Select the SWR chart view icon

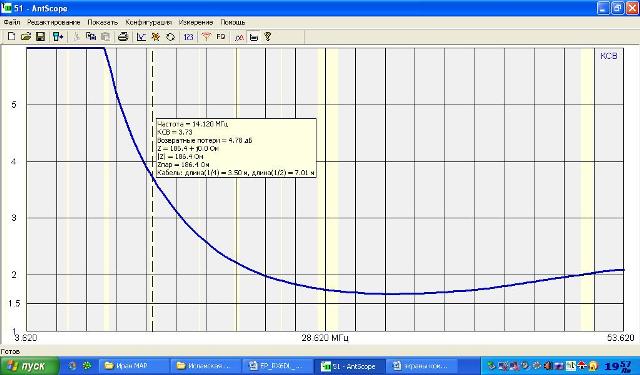[141, 37]
